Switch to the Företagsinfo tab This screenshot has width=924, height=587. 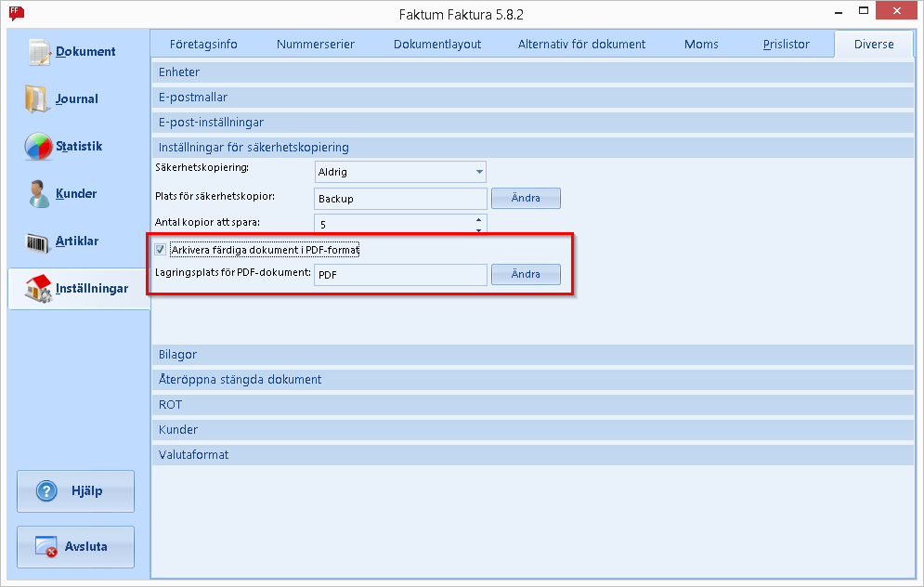tap(203, 45)
